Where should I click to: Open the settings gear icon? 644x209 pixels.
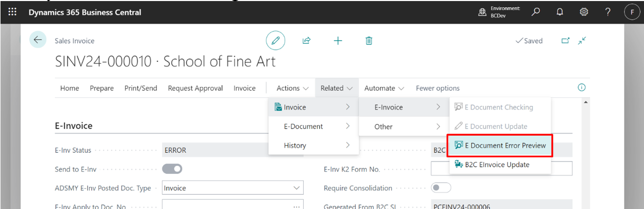pos(584,12)
